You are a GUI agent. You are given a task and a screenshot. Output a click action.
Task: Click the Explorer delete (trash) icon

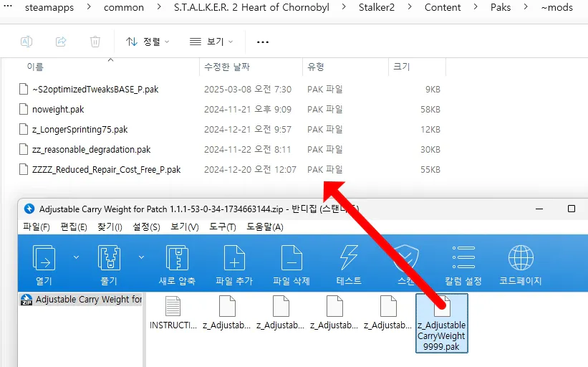[x=95, y=42]
